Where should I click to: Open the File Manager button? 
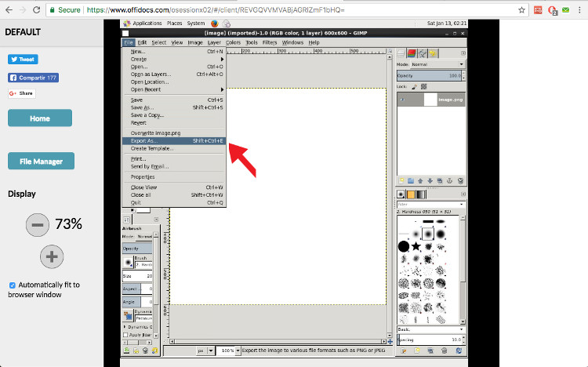coord(41,162)
